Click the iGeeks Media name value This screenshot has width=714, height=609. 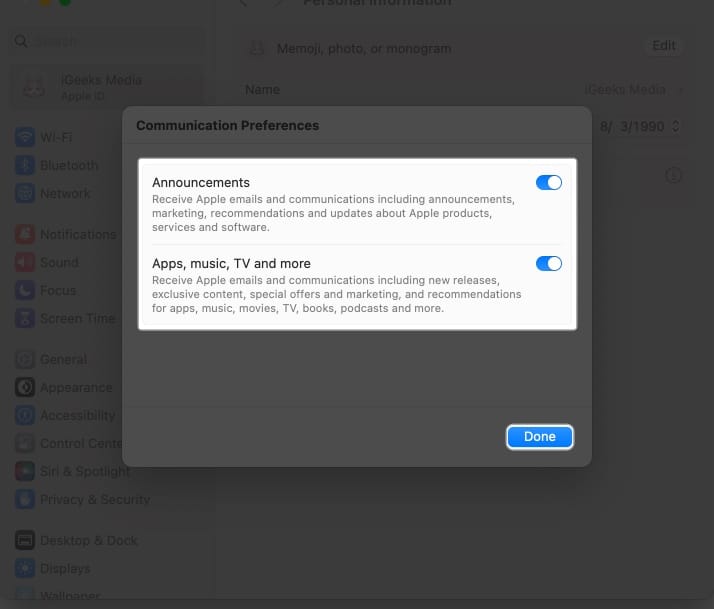[x=625, y=90]
